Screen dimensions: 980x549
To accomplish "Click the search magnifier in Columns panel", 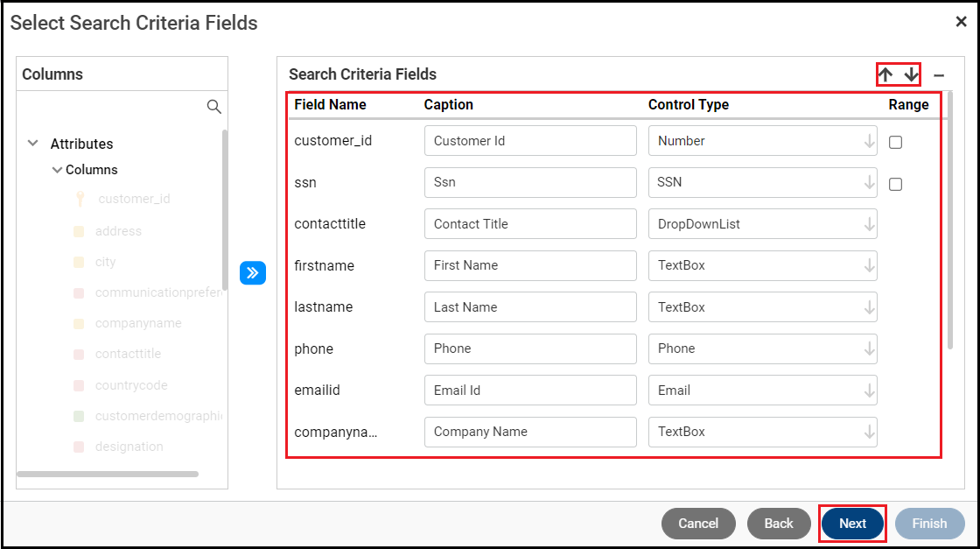I will pyautogui.click(x=213, y=107).
